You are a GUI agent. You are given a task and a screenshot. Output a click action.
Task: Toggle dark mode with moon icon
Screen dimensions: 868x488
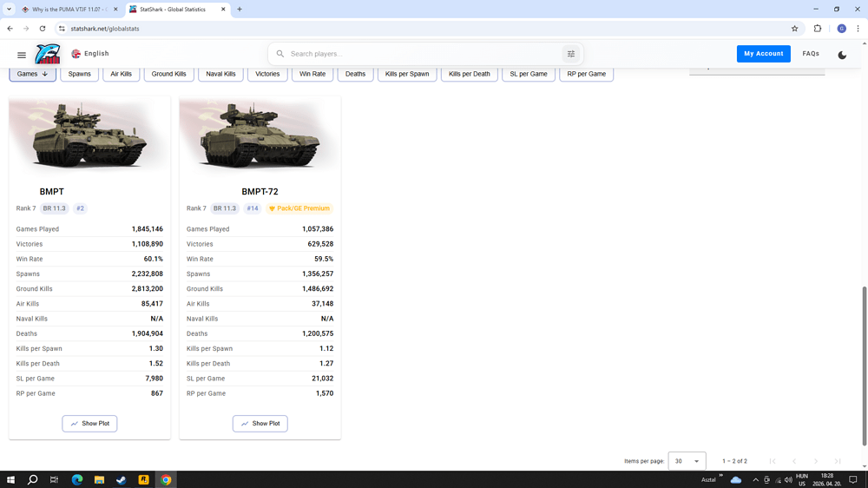pyautogui.click(x=842, y=55)
